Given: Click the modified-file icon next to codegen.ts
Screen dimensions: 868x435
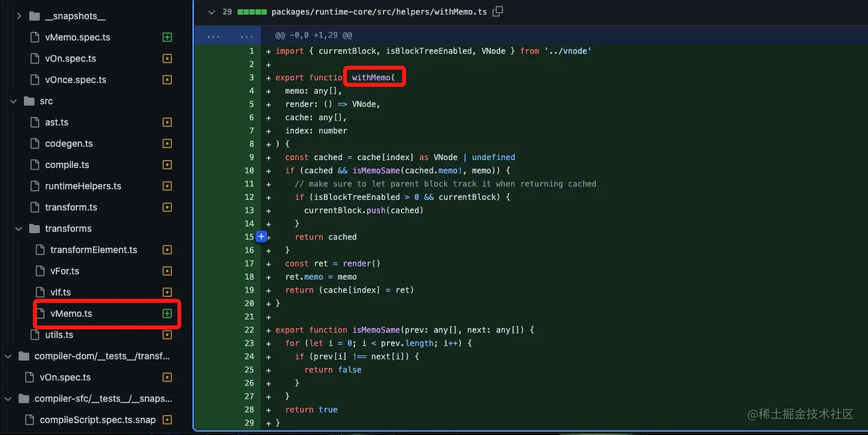Looking at the screenshot, I should tap(167, 143).
